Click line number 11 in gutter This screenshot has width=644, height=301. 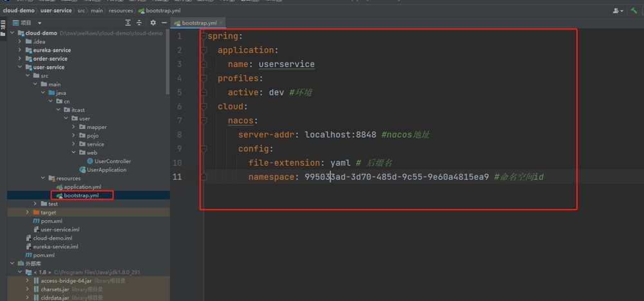pos(177,177)
